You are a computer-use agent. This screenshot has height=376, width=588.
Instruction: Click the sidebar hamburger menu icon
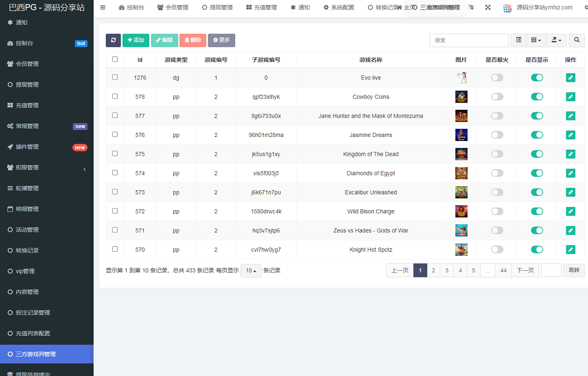pyautogui.click(x=103, y=8)
